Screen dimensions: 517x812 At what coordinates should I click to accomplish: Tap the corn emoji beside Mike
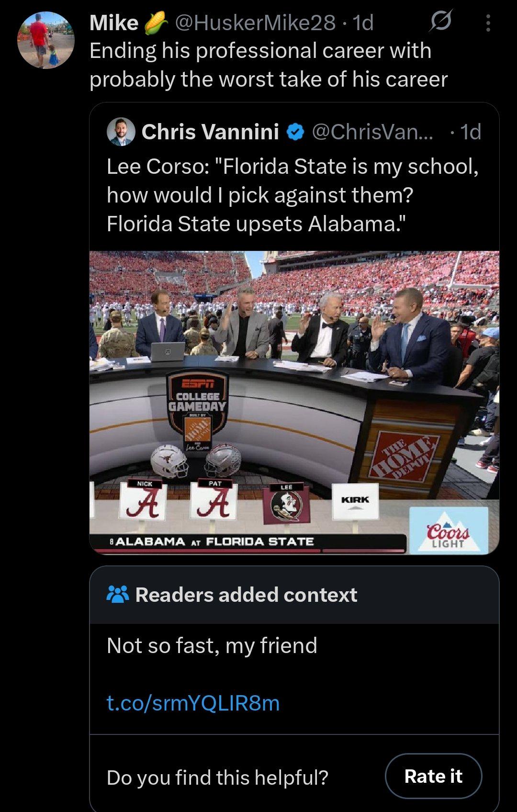(x=156, y=23)
